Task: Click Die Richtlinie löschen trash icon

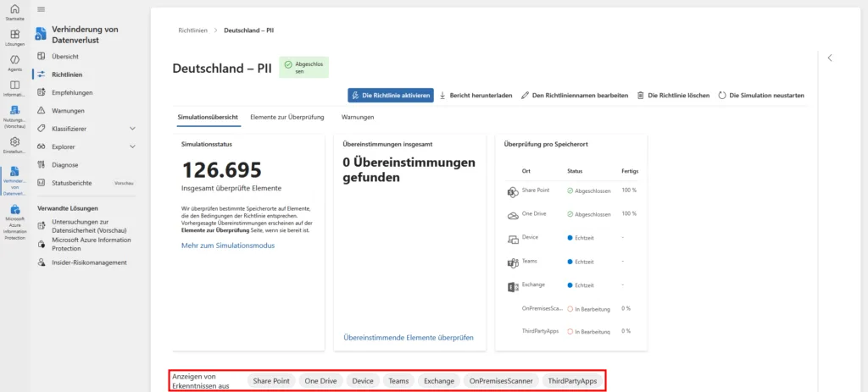Action: coord(641,96)
